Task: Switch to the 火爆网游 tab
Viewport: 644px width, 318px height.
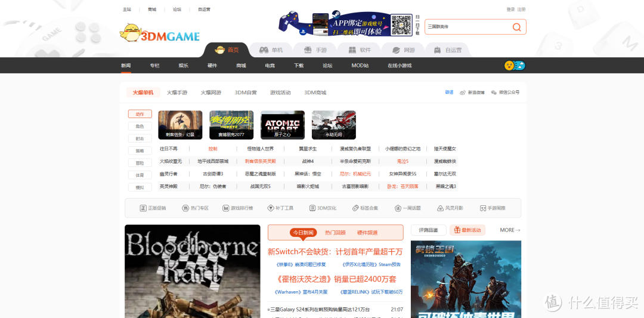Action: 211,92
